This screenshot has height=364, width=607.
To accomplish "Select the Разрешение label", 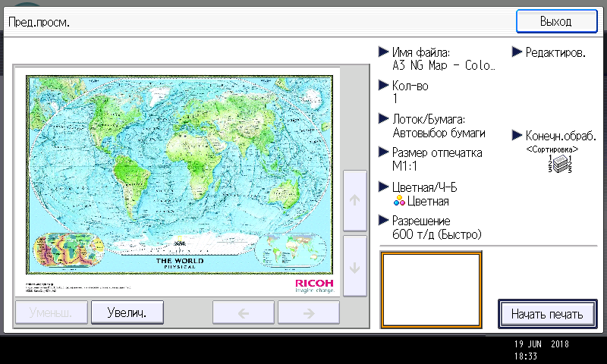I will [421, 221].
